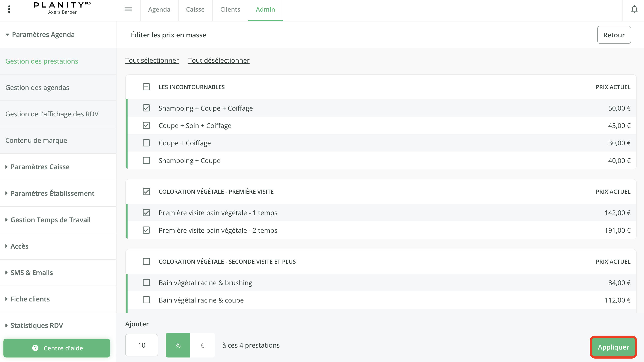Screen dimensions: 644x362
Task: Expand the Statistiques RDV section
Action: tap(36, 325)
